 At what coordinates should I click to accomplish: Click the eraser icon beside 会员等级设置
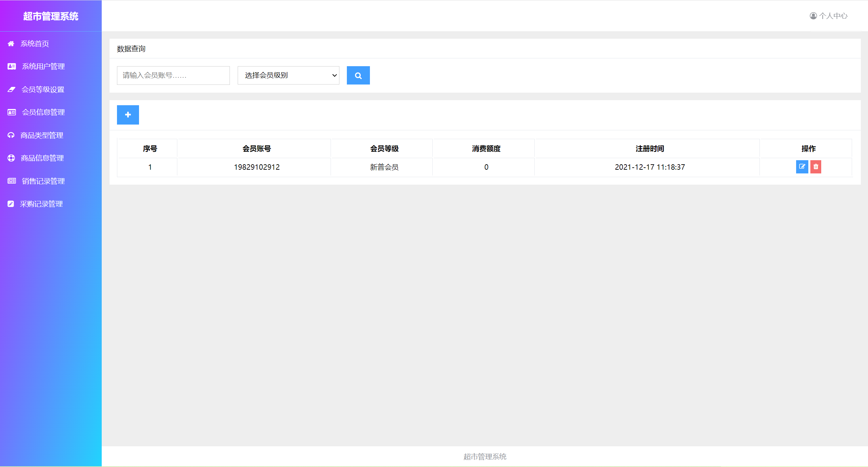[x=12, y=90]
